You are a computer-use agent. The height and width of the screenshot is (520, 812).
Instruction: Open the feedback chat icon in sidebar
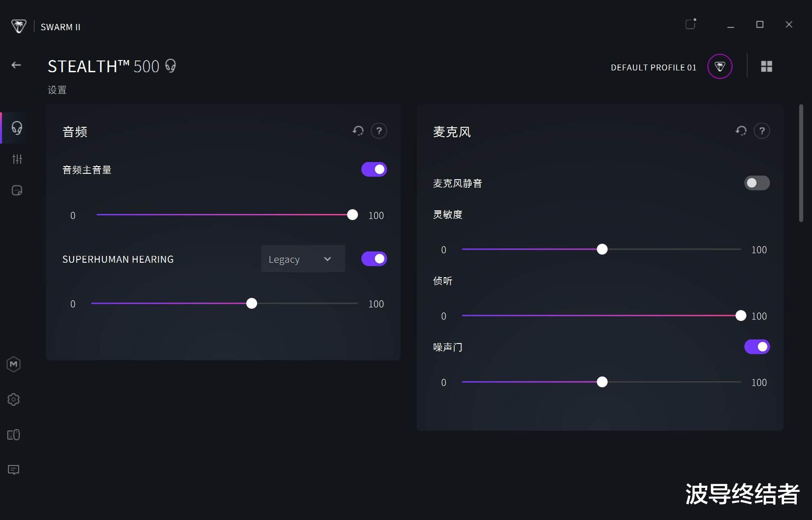pyautogui.click(x=14, y=470)
